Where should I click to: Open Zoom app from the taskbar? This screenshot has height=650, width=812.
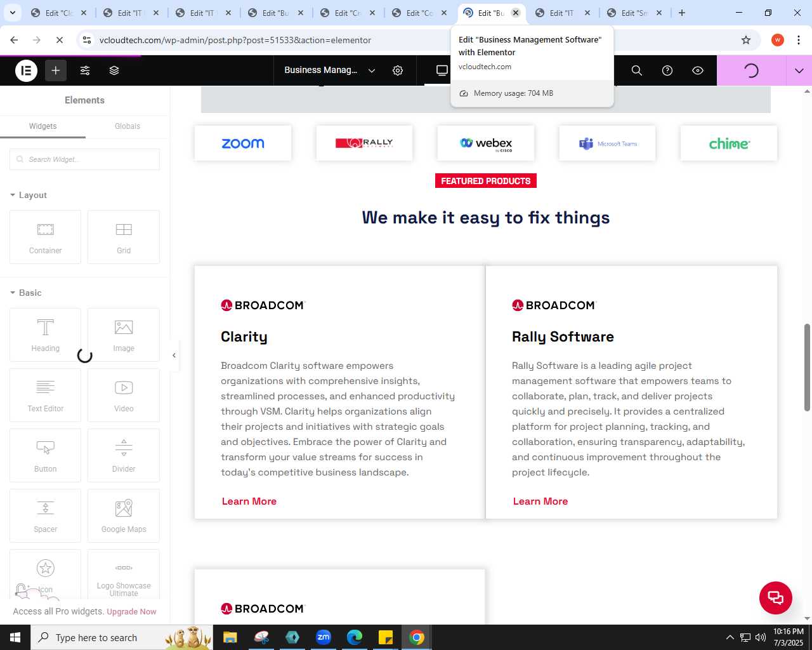[x=324, y=637]
